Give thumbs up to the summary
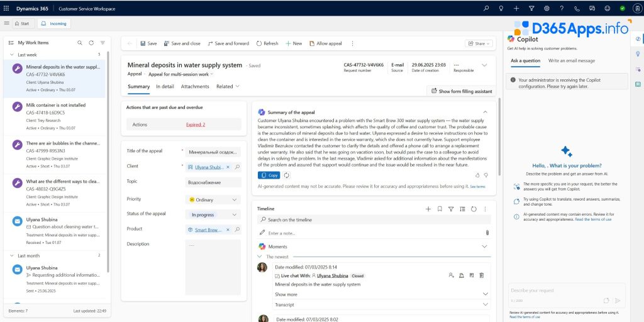The image size is (644, 322). 477,175
